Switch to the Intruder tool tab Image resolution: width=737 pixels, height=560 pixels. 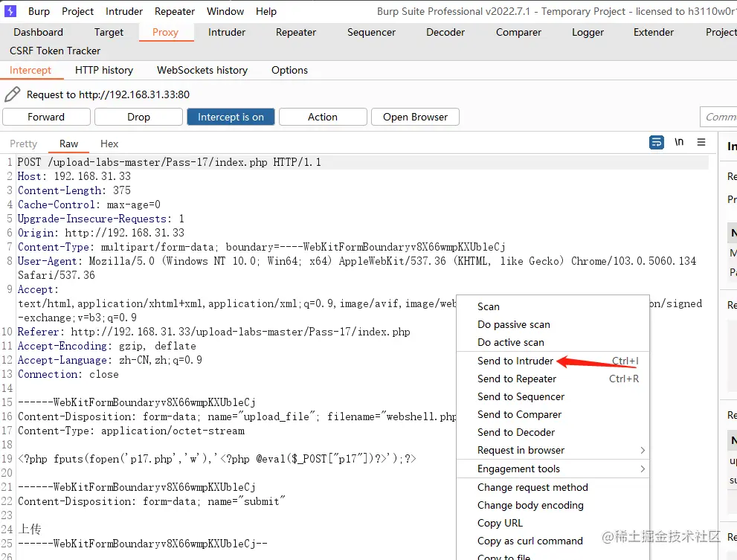(227, 32)
